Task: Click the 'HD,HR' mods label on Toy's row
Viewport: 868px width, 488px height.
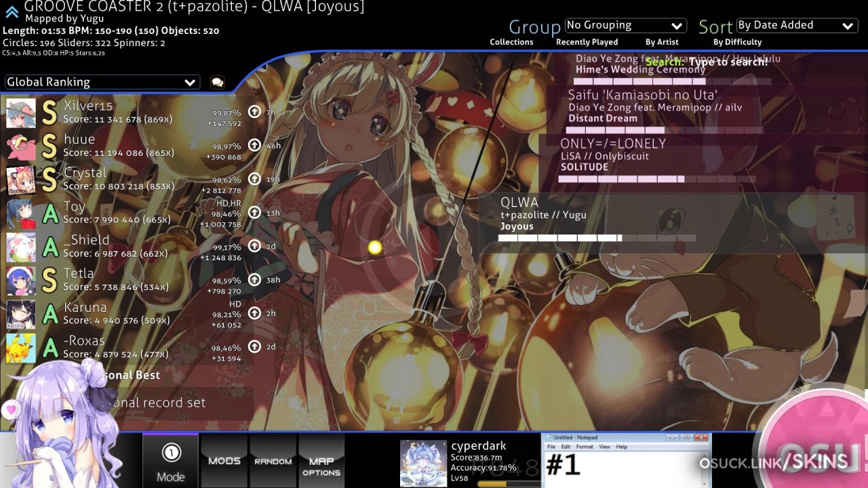Action: [229, 203]
